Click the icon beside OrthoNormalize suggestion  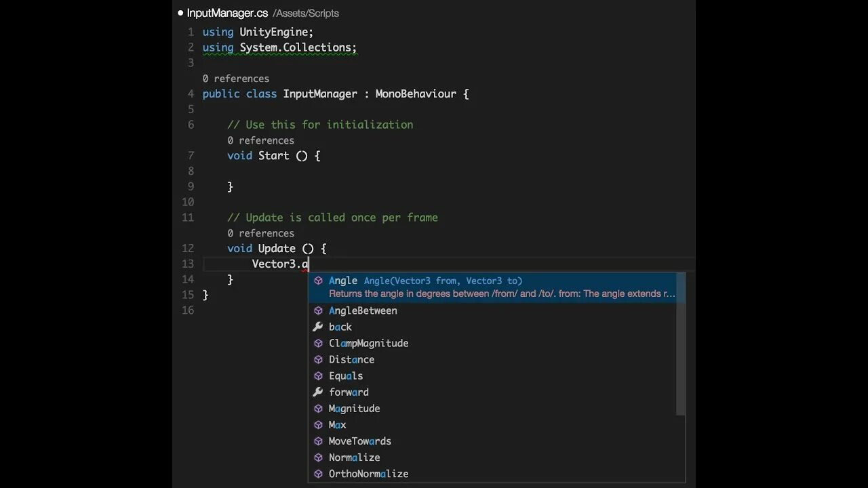[319, 474]
